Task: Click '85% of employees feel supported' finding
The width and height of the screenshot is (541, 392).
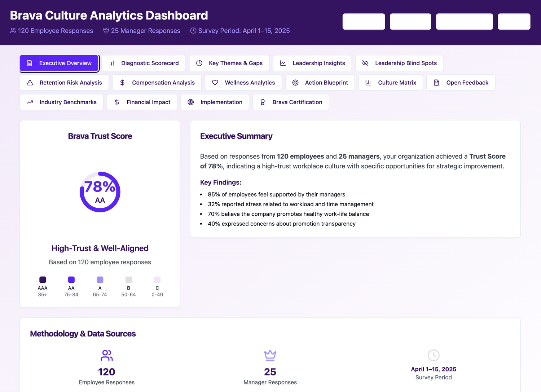Action: [x=277, y=194]
